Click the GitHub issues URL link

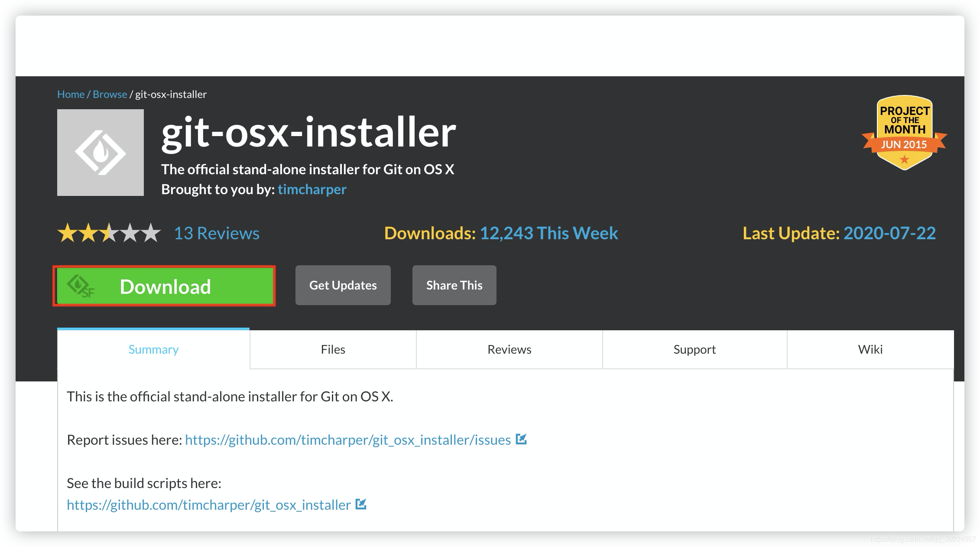348,440
